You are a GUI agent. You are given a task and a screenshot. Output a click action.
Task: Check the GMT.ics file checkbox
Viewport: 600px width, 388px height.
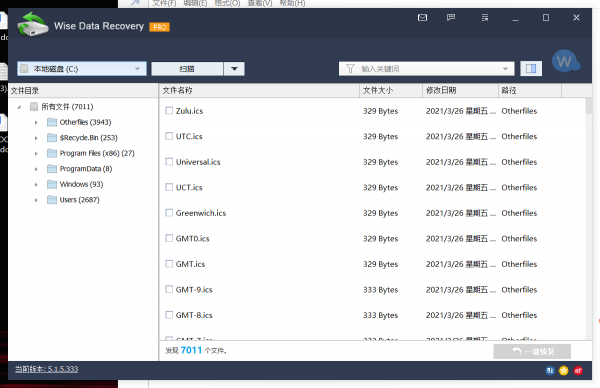coord(169,264)
